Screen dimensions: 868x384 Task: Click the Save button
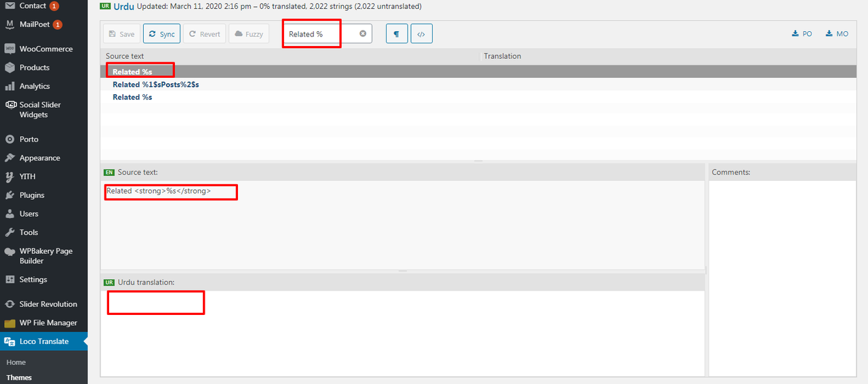(x=121, y=34)
